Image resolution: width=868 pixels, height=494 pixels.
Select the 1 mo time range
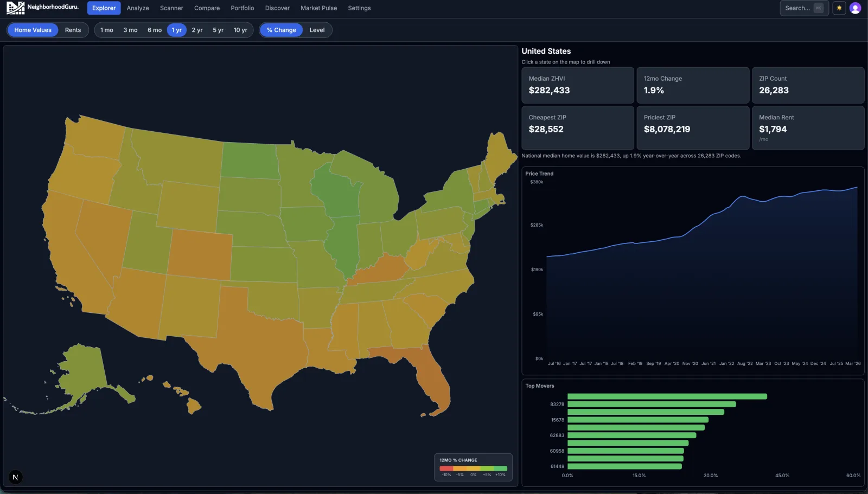tap(106, 30)
